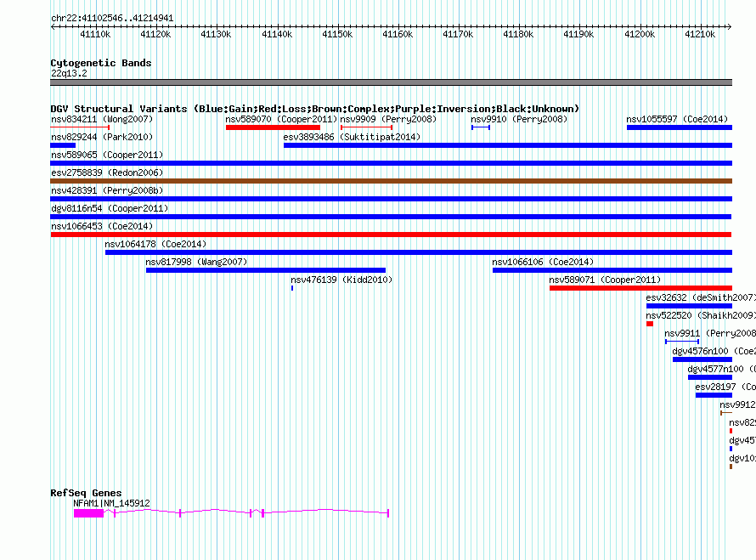
Task: Click the 41180k ruler tick label
Action: tap(518, 34)
